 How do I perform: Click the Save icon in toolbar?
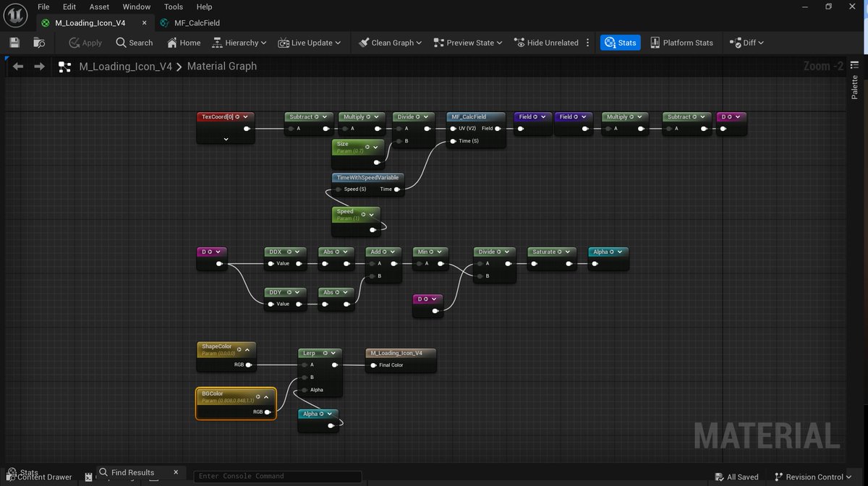click(x=15, y=43)
